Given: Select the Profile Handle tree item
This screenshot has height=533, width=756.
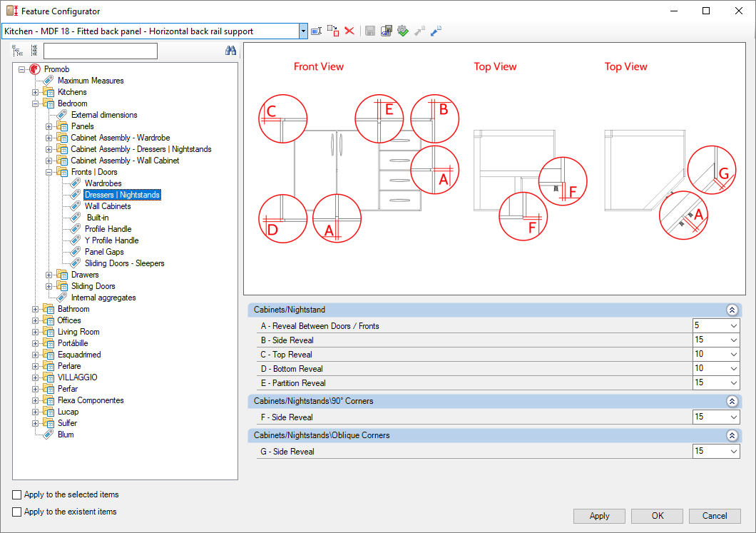Looking at the screenshot, I should [x=108, y=229].
